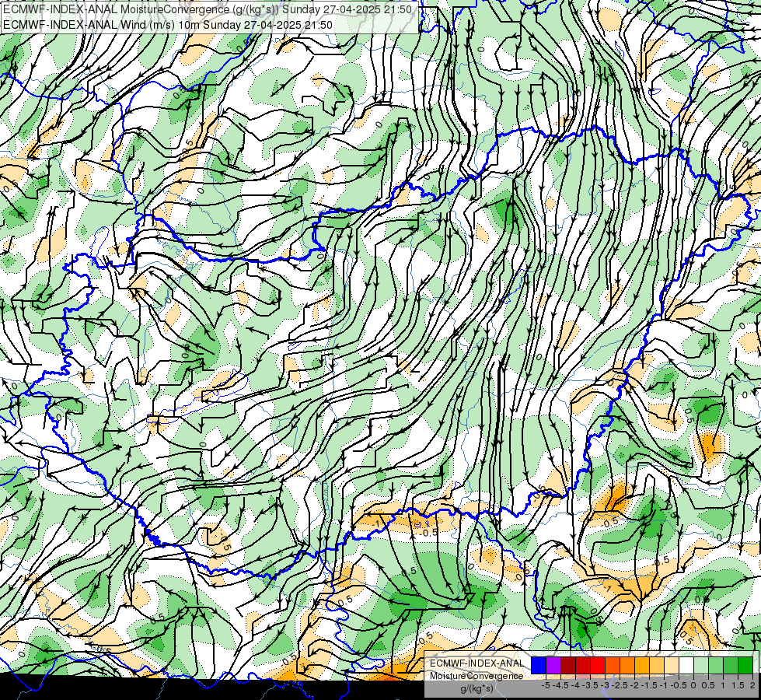Pick the darkest green legend swatch
The image size is (761, 700).
pyautogui.click(x=745, y=666)
